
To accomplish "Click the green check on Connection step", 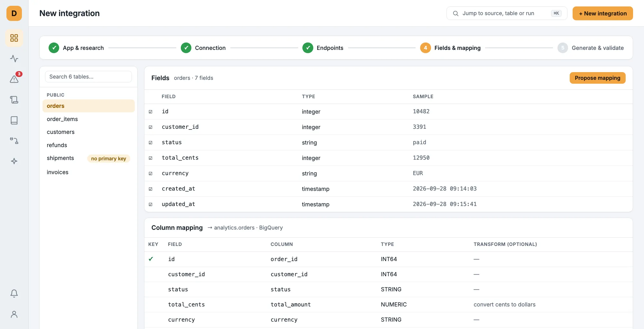I will pos(186,48).
